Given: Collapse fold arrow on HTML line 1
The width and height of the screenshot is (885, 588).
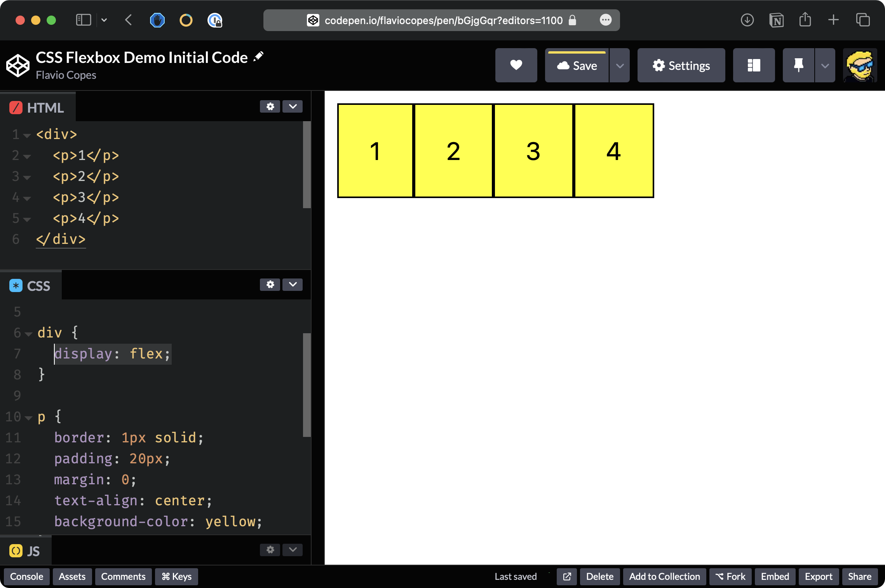Looking at the screenshot, I should [27, 136].
